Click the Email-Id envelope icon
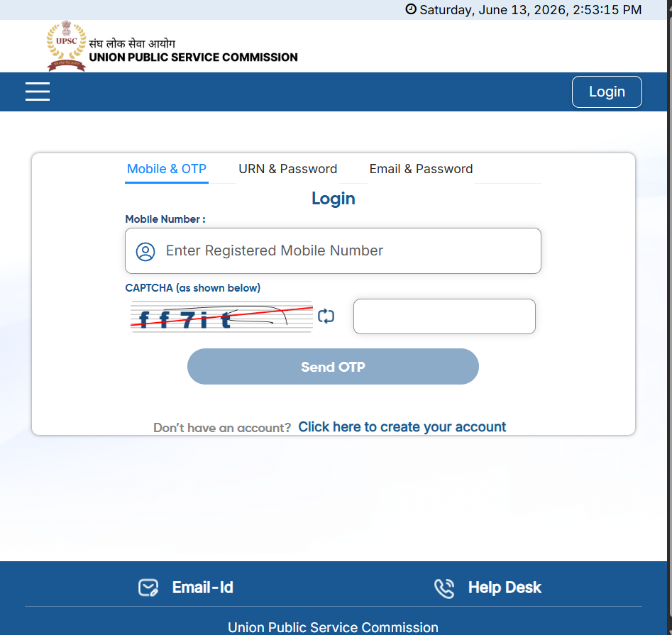Viewport: 672px width, 635px height. [x=148, y=587]
